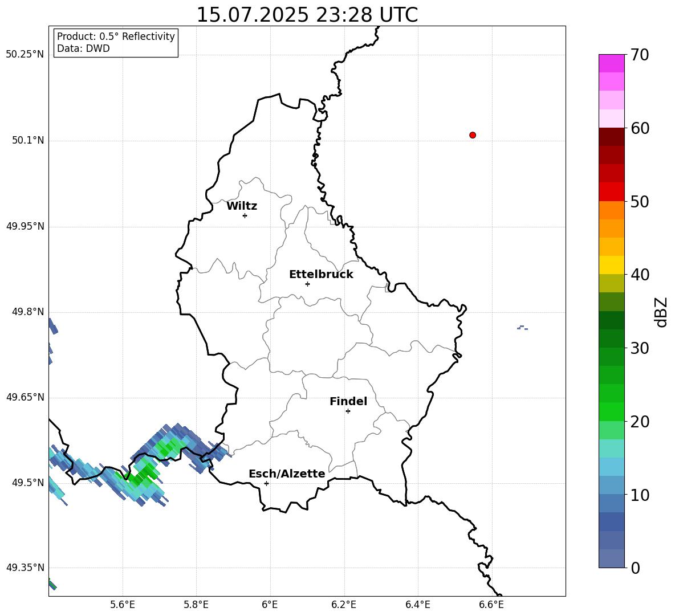
Task: Click the 6.2°E longitude label
Action: [x=344, y=605]
